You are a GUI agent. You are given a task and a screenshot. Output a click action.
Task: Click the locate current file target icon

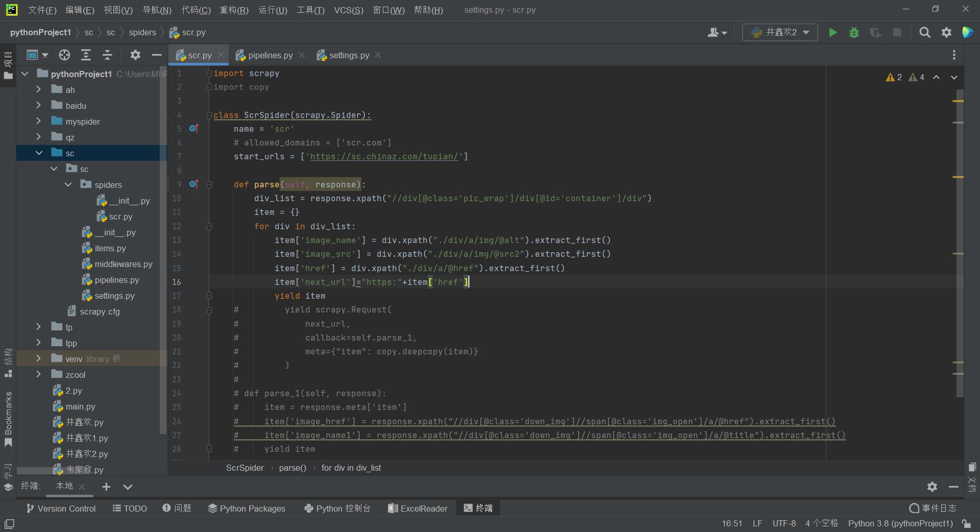pos(64,55)
